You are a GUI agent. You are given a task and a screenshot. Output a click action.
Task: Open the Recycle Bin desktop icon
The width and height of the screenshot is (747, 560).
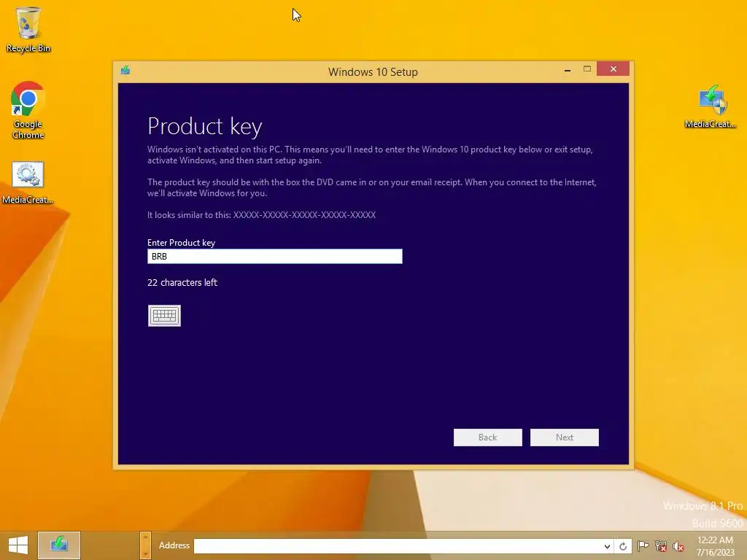[28, 29]
